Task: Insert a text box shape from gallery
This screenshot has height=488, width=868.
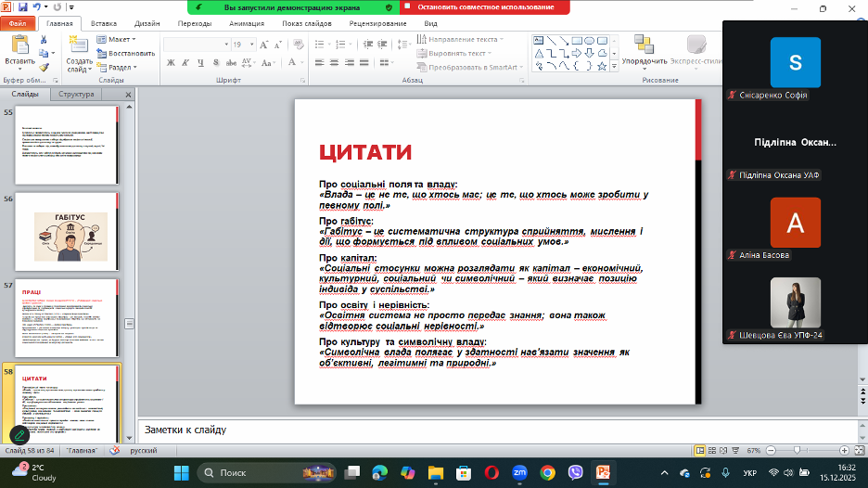Action: coord(538,41)
